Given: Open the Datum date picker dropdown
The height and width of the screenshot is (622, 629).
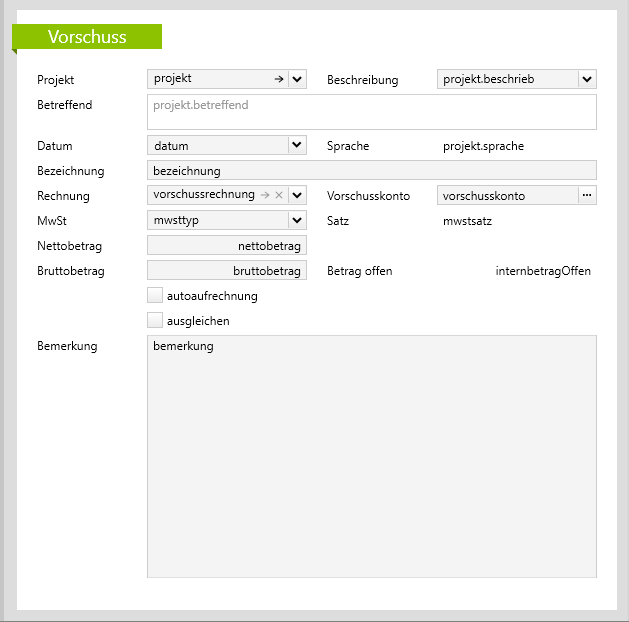Looking at the screenshot, I should tap(297, 145).
